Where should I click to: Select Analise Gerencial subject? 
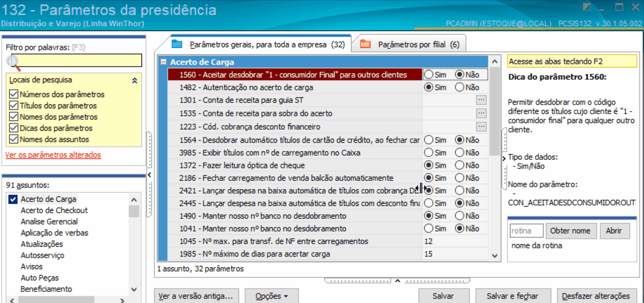click(49, 222)
